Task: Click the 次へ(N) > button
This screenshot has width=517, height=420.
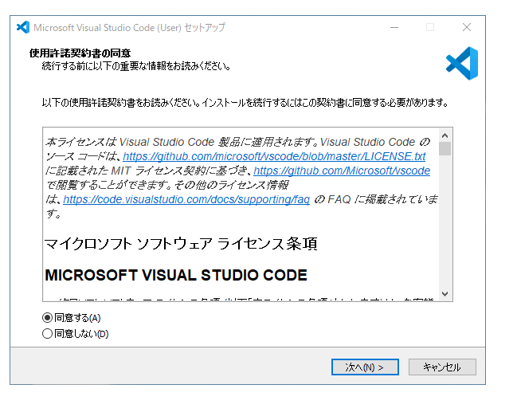Action: 365,367
